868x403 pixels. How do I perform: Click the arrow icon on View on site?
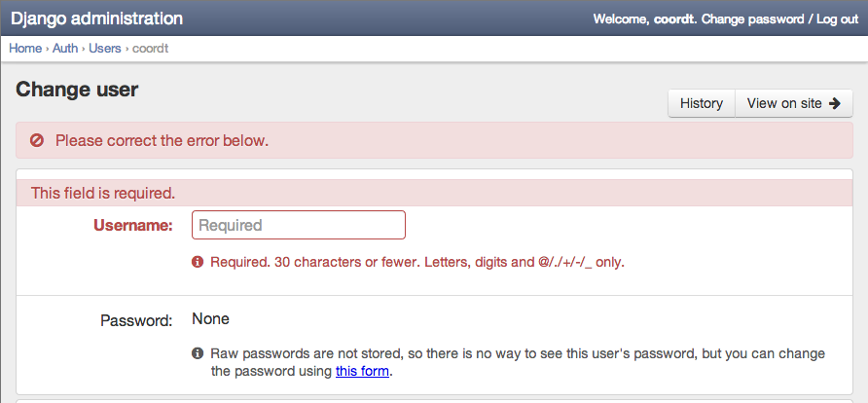point(835,103)
